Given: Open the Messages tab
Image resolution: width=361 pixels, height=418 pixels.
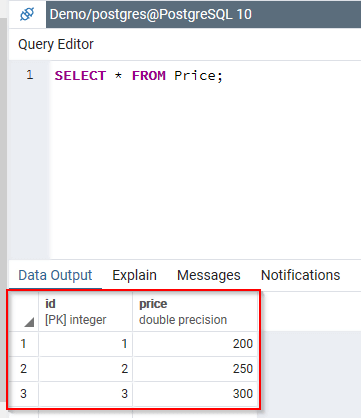Looking at the screenshot, I should [x=209, y=275].
